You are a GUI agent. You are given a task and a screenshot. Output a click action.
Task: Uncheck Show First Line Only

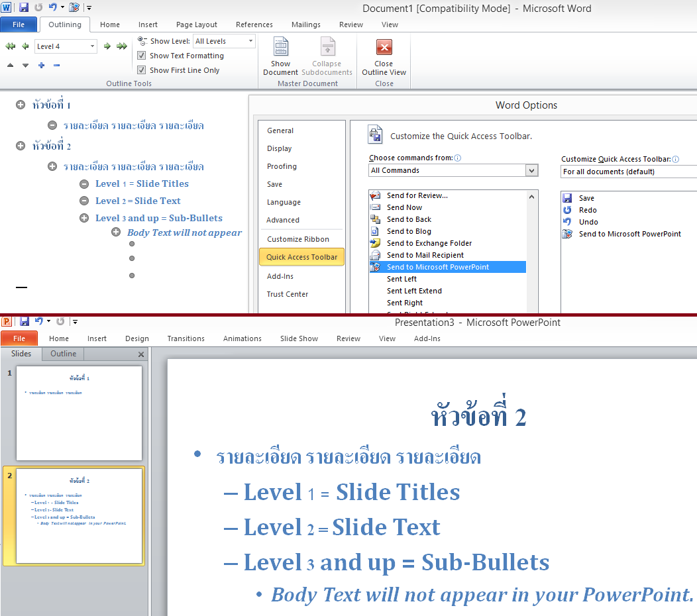coord(141,70)
